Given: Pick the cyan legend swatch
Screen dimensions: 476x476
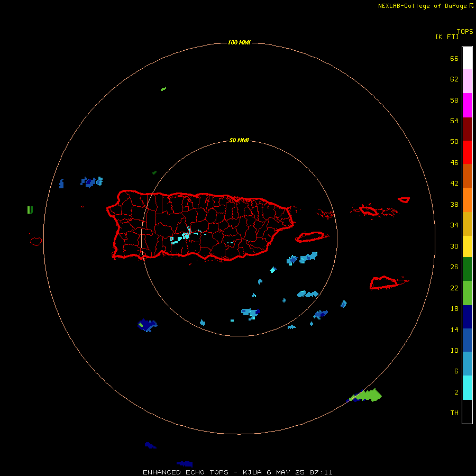Looking at the screenshot, I should [x=467, y=388].
